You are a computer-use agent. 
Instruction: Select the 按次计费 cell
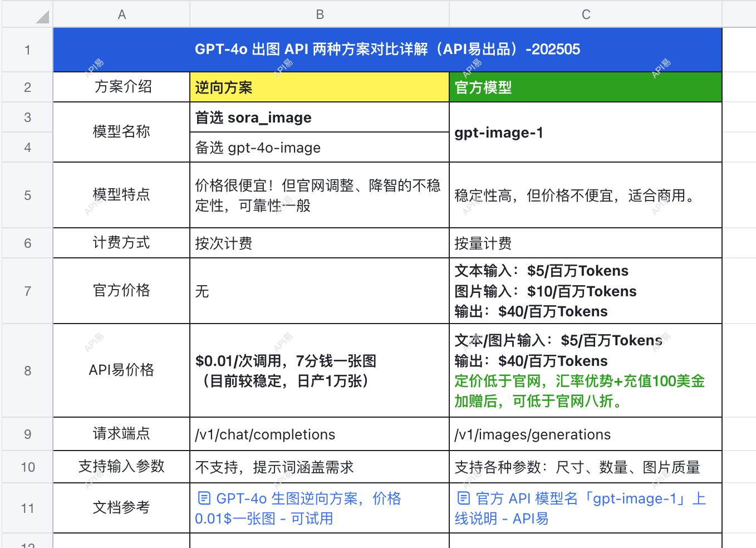point(318,243)
